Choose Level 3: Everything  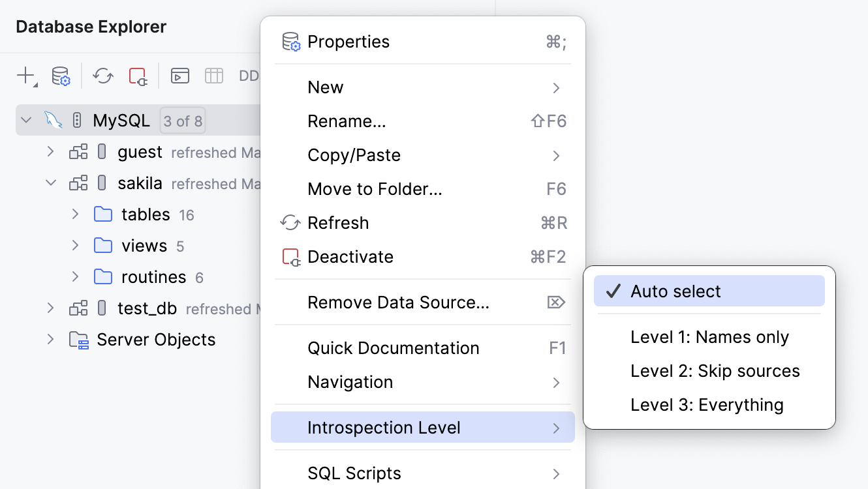[x=707, y=405]
